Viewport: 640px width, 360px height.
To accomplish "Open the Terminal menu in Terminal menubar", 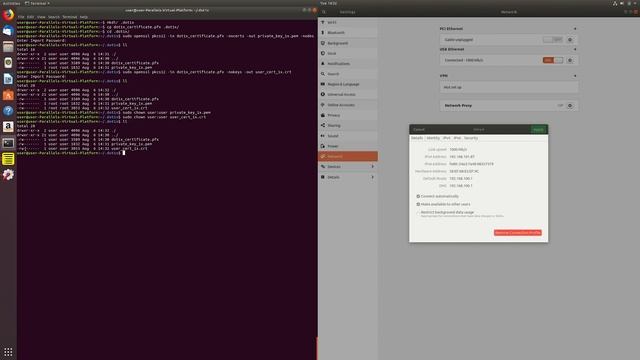I will pyautogui.click(x=70, y=17).
